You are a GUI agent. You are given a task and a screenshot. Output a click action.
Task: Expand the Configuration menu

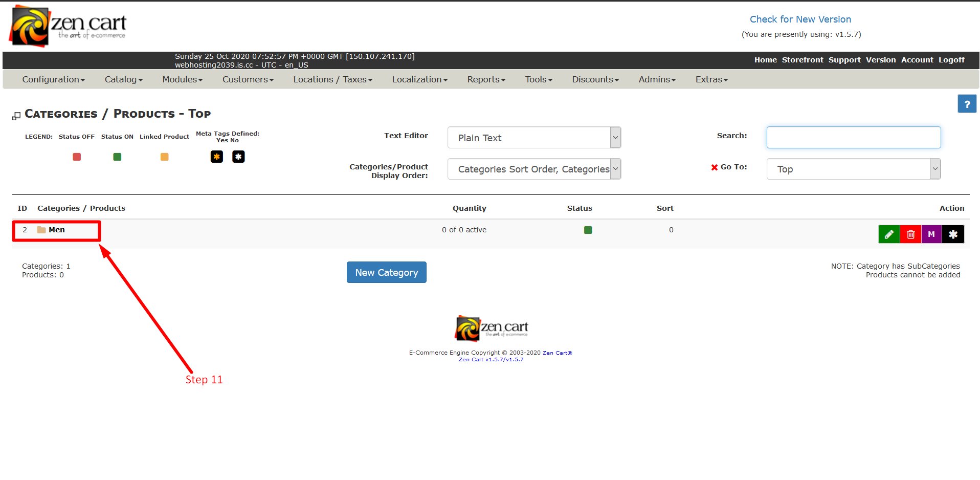(x=54, y=79)
